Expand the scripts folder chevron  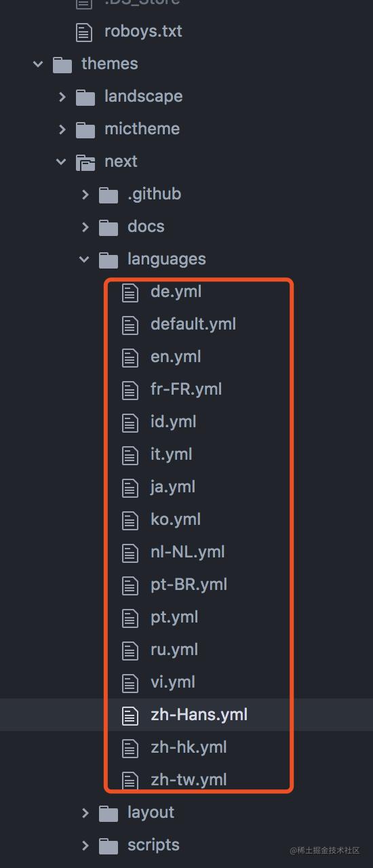(85, 846)
